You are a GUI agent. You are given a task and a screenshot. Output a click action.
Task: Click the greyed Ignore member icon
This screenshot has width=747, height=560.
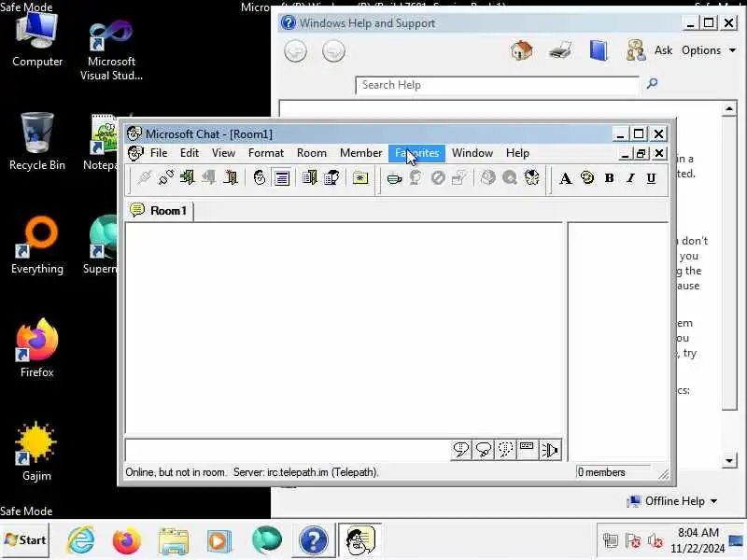438,178
